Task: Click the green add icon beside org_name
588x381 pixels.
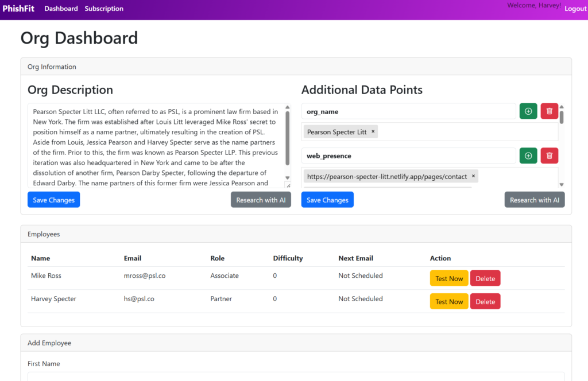Action: point(528,111)
